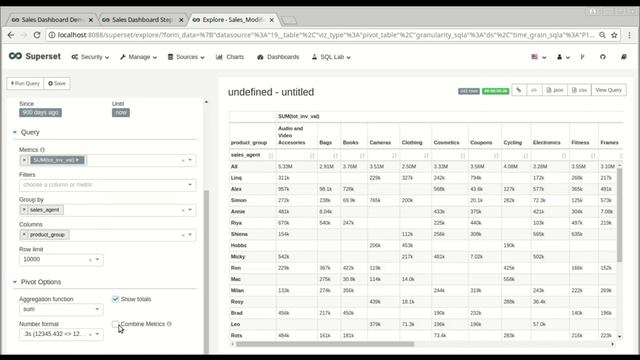Click the embed code icon button
640x360 pixels.
pyautogui.click(x=534, y=90)
